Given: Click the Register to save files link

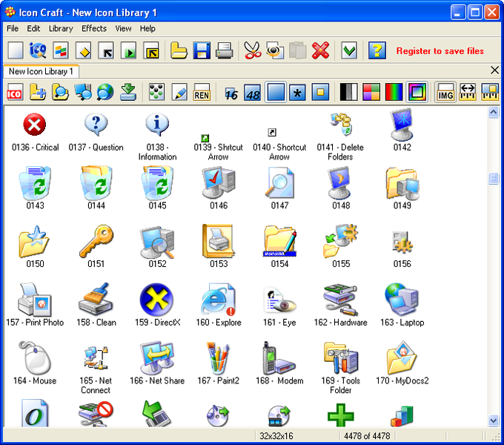Looking at the screenshot, I should [440, 50].
